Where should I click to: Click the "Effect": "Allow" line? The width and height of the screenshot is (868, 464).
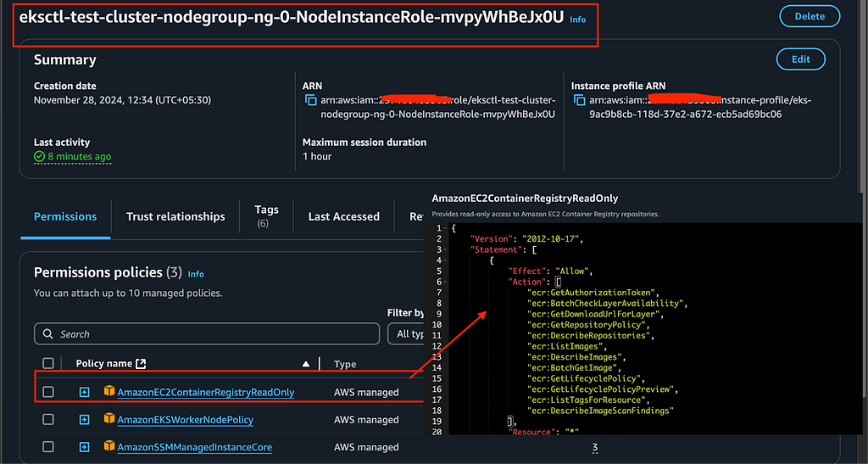tap(550, 271)
